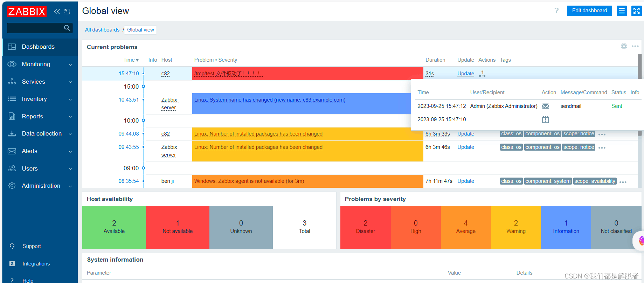This screenshot has width=644, height=283.
Task: Click the Services icon in sidebar
Action: click(x=12, y=82)
